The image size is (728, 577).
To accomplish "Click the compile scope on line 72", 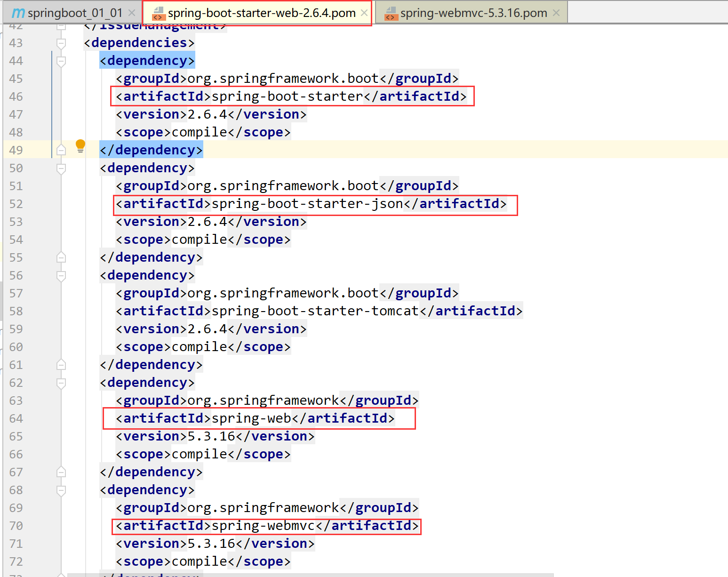I will 200,561.
